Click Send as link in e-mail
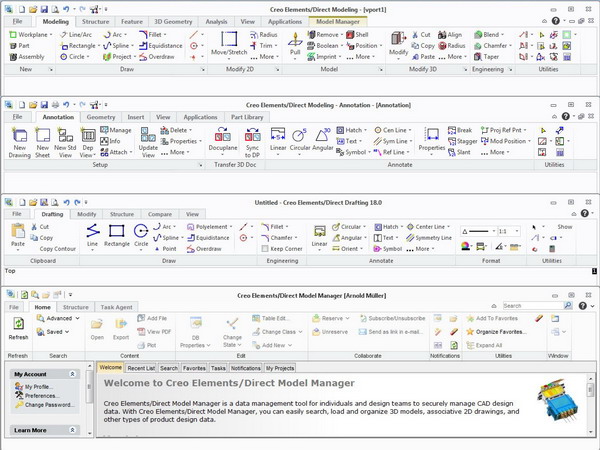This screenshot has width=600, height=450. click(391, 332)
